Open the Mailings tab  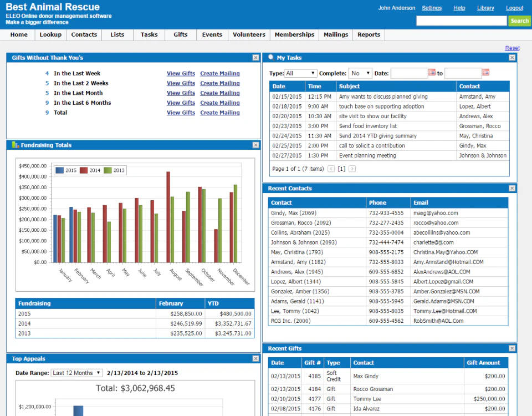[335, 34]
